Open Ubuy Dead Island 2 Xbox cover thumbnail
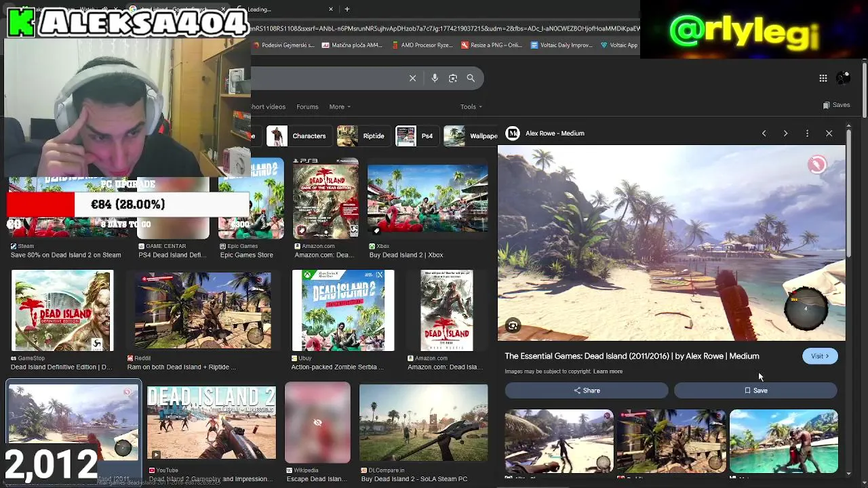Screen dimensions: 868x488 [x=343, y=311]
